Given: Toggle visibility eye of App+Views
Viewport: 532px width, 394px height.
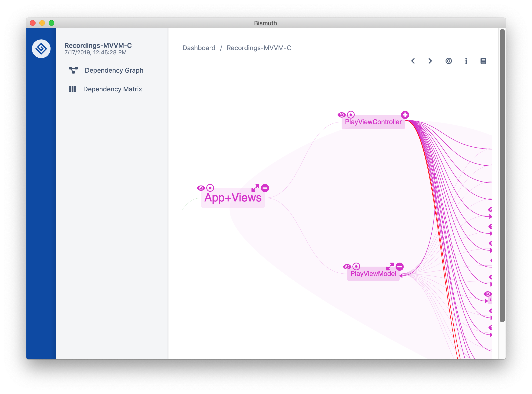Looking at the screenshot, I should [201, 188].
